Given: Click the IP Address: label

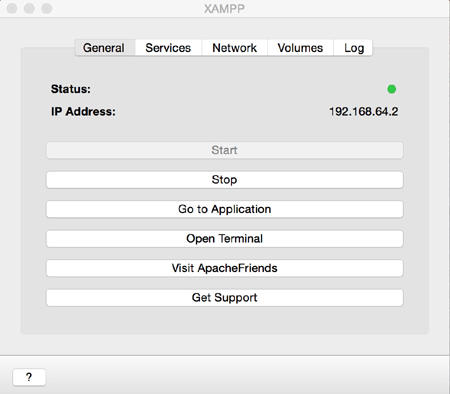Looking at the screenshot, I should [83, 111].
